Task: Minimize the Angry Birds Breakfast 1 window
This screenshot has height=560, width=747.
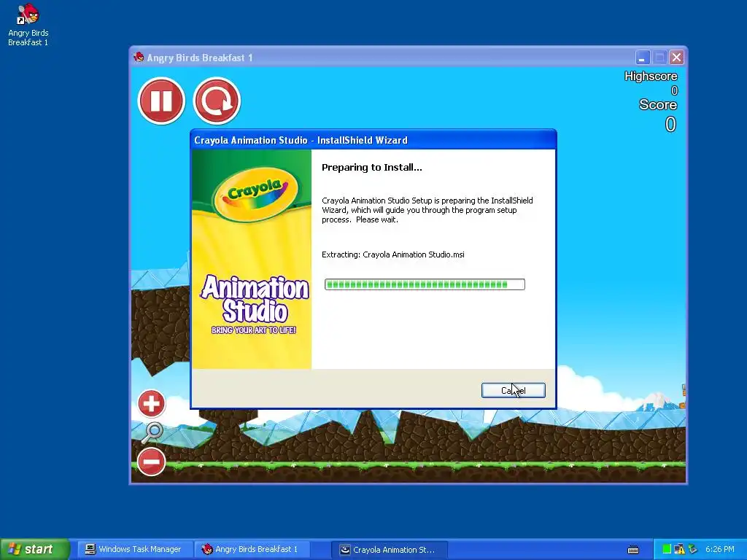Action: [x=642, y=58]
